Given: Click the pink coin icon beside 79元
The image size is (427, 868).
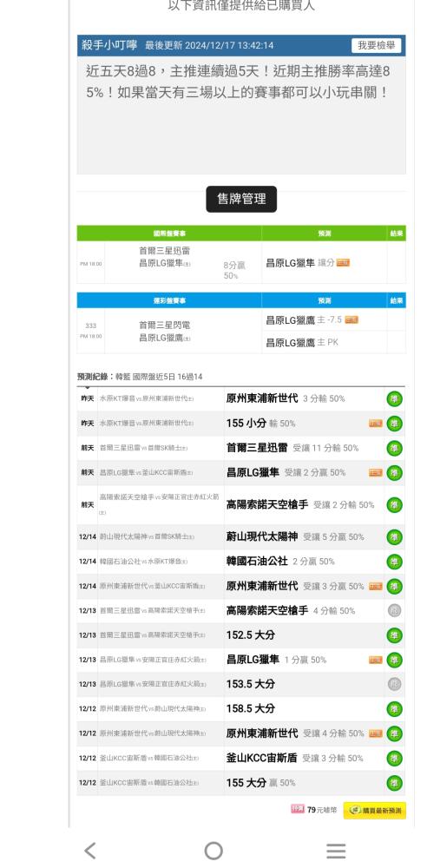Looking at the screenshot, I should pyautogui.click(x=298, y=809).
